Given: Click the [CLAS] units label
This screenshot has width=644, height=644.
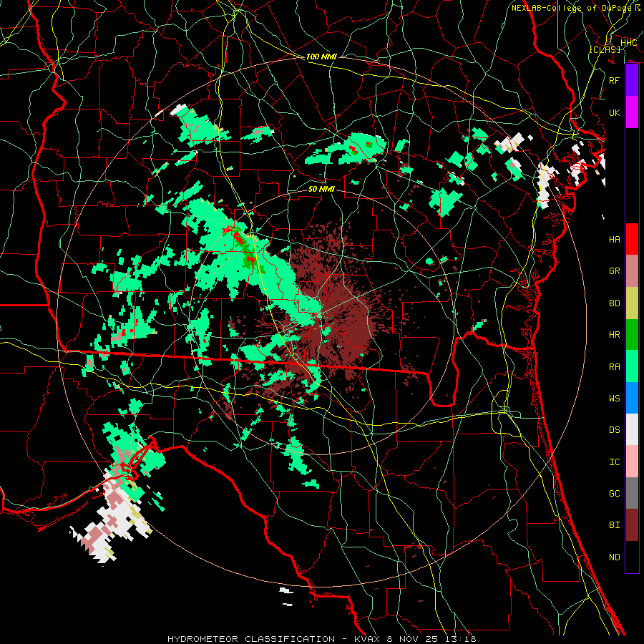Looking at the screenshot, I should (x=605, y=49).
